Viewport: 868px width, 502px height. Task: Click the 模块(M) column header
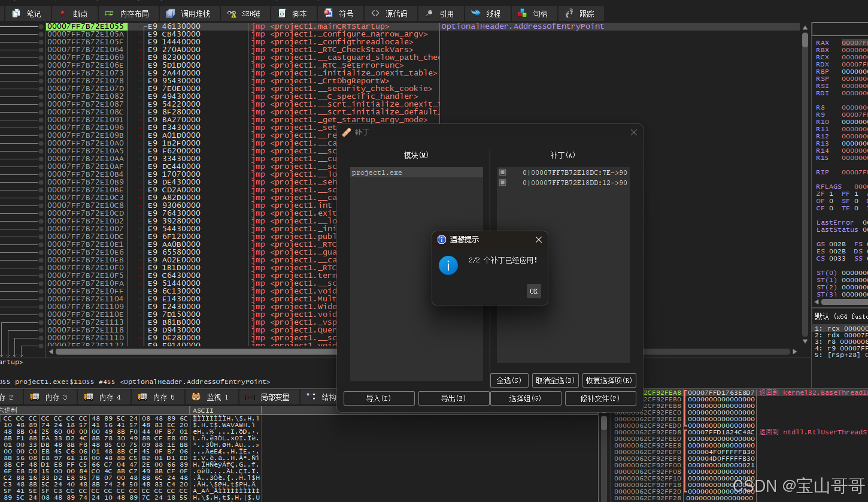click(x=416, y=155)
